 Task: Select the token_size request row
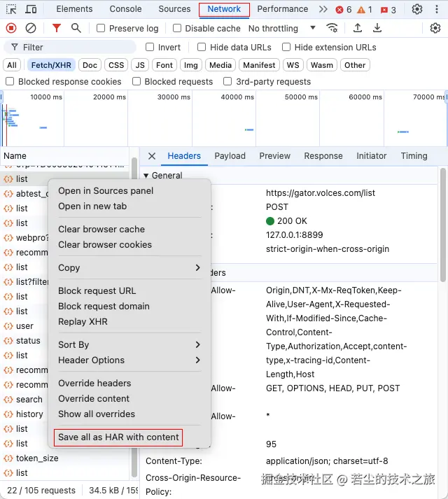pos(65,458)
